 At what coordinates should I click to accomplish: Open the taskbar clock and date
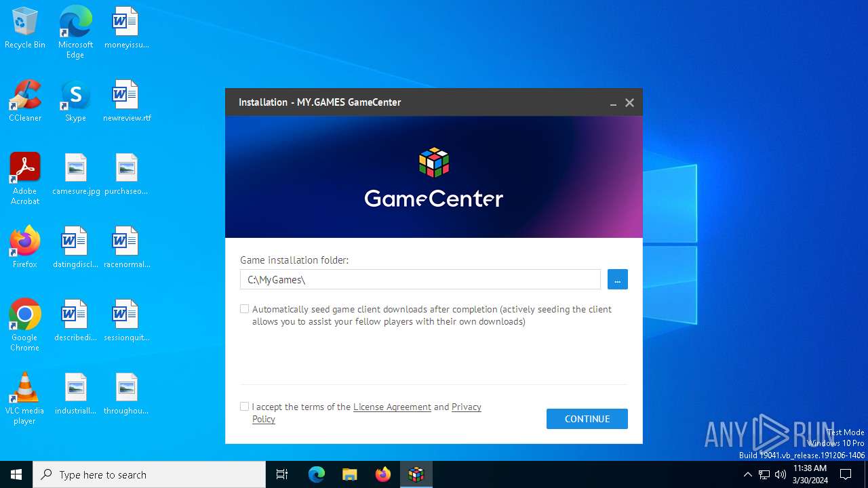tap(810, 474)
